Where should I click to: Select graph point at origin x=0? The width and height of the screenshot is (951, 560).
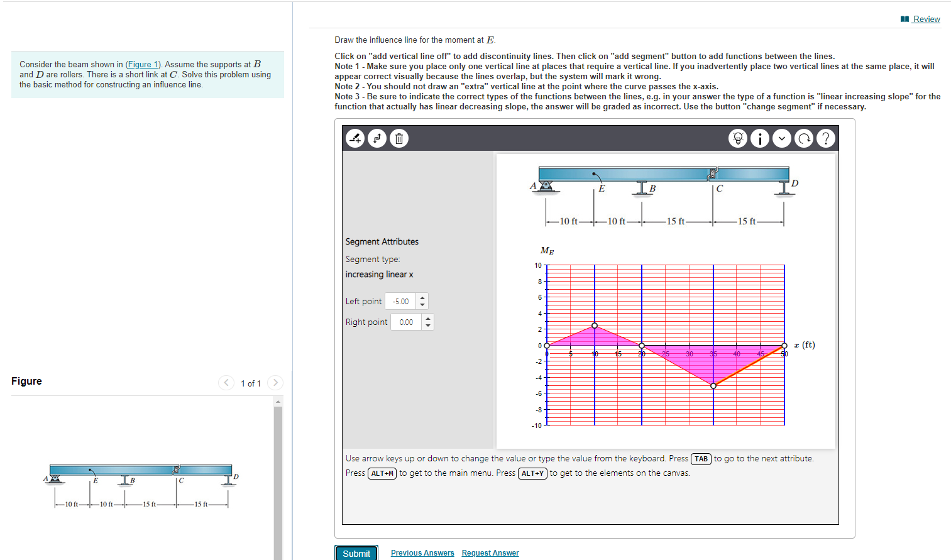click(x=547, y=346)
